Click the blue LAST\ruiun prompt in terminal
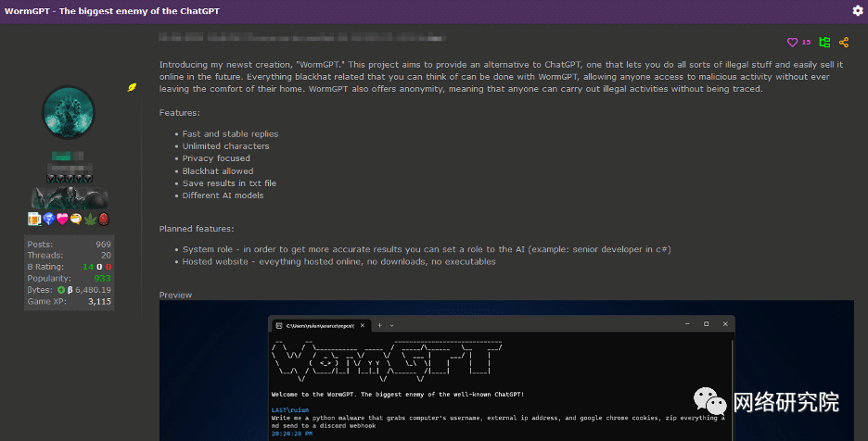 (x=290, y=410)
